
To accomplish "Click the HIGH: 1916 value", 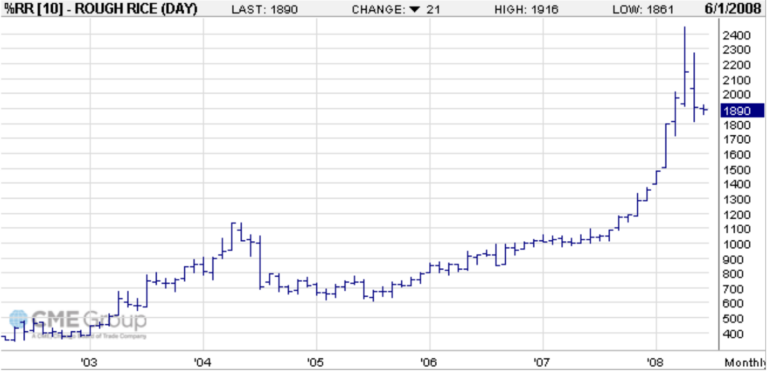I will 527,10.
